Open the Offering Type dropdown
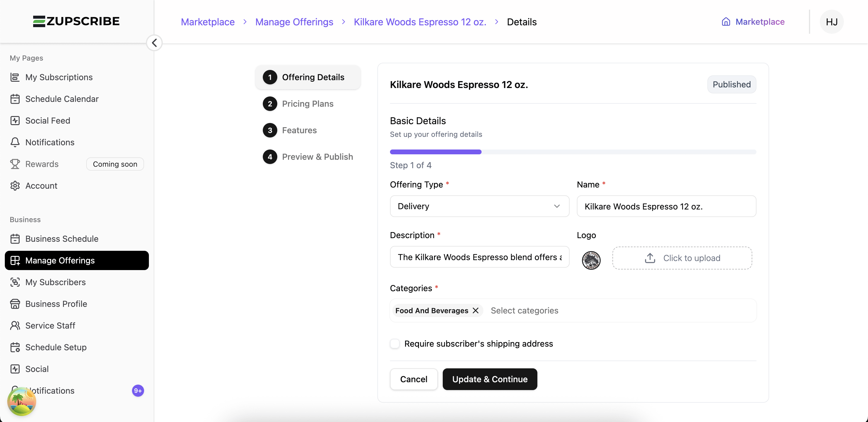 [479, 206]
